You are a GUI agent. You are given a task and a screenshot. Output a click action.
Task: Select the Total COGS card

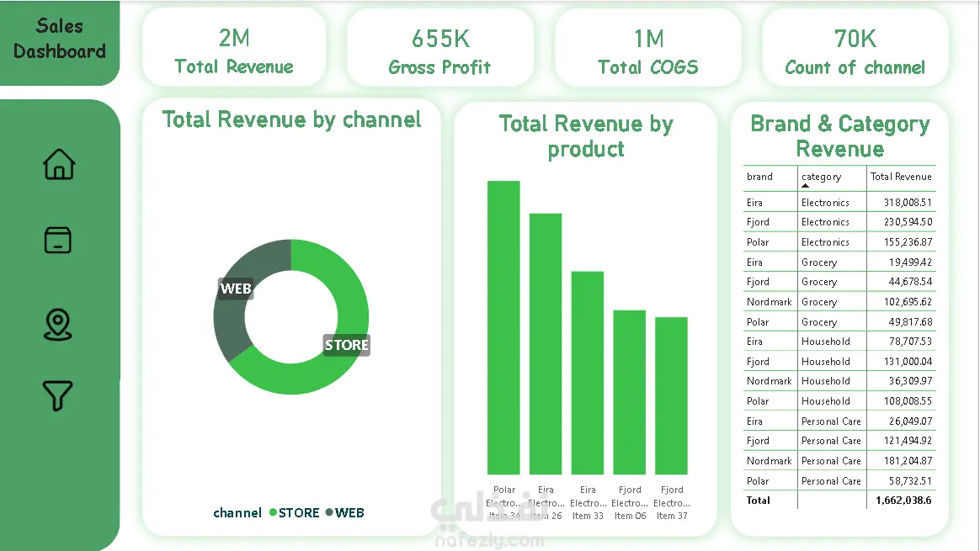(647, 47)
